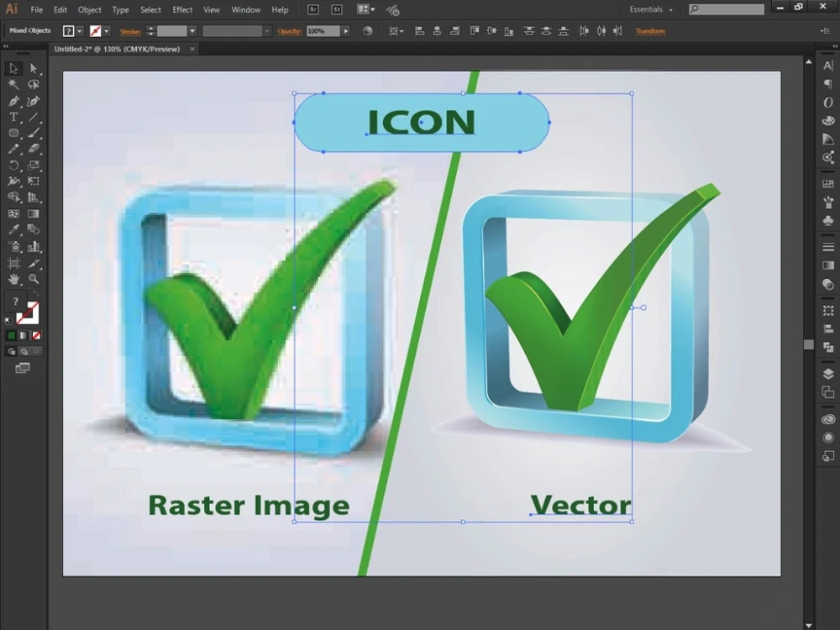840x630 pixels.
Task: Enable Draw Behind mode
Action: (x=24, y=351)
